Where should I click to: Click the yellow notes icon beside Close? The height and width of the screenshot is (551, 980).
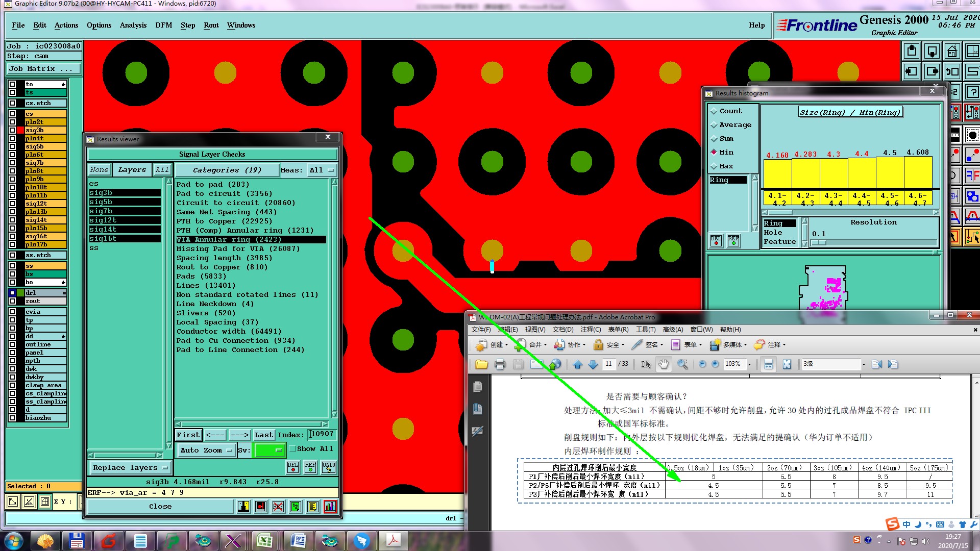coord(313,507)
